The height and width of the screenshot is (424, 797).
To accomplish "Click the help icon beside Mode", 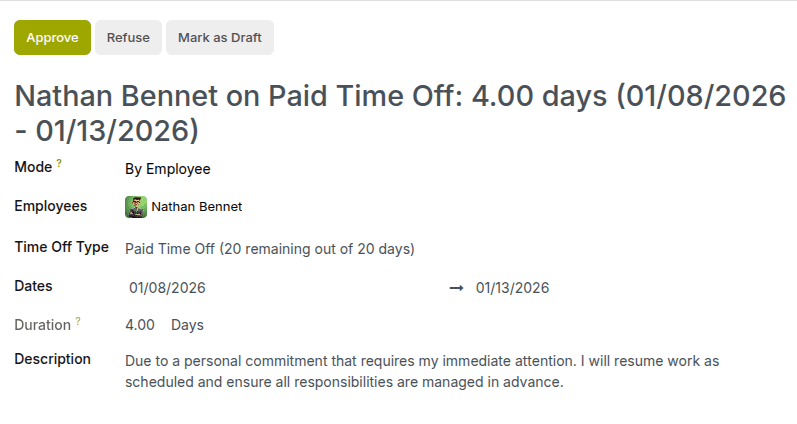I will 59,163.
